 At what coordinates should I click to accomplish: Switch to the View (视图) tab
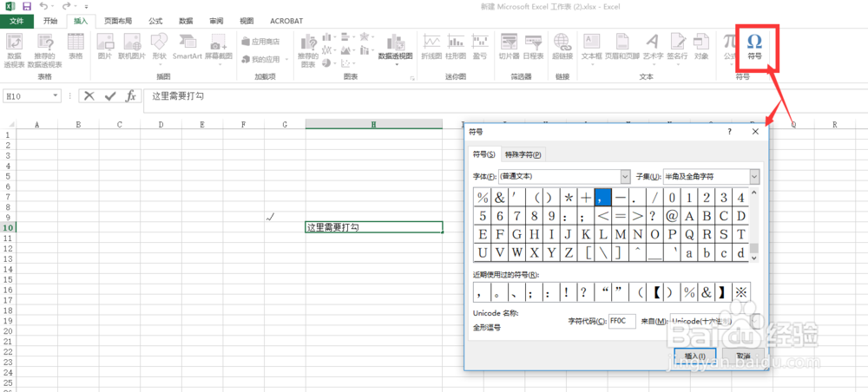click(x=247, y=21)
